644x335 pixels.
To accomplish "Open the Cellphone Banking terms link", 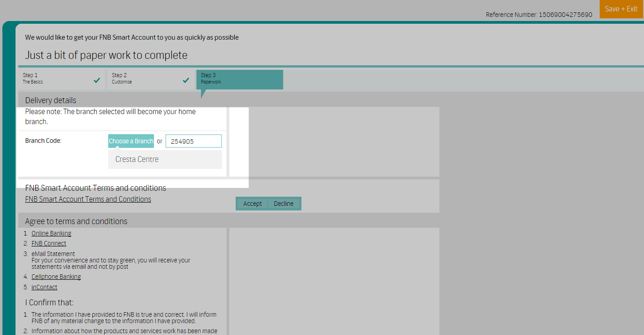I will [56, 277].
